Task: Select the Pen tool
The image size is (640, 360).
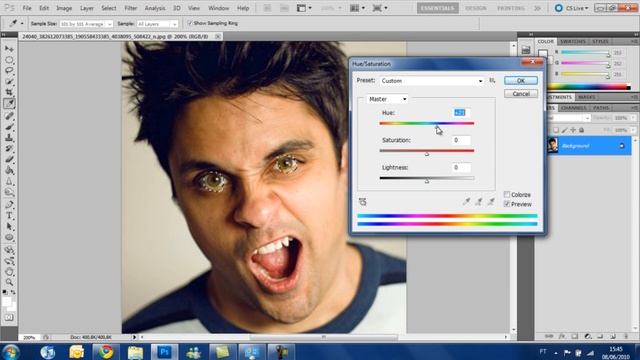Action: click(x=9, y=204)
